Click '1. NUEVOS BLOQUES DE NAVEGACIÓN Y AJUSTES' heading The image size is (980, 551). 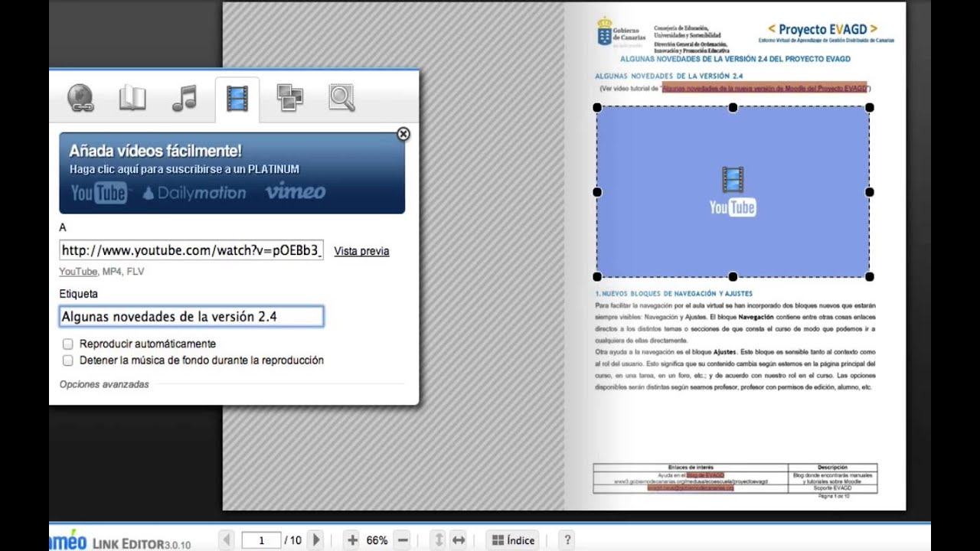(674, 293)
